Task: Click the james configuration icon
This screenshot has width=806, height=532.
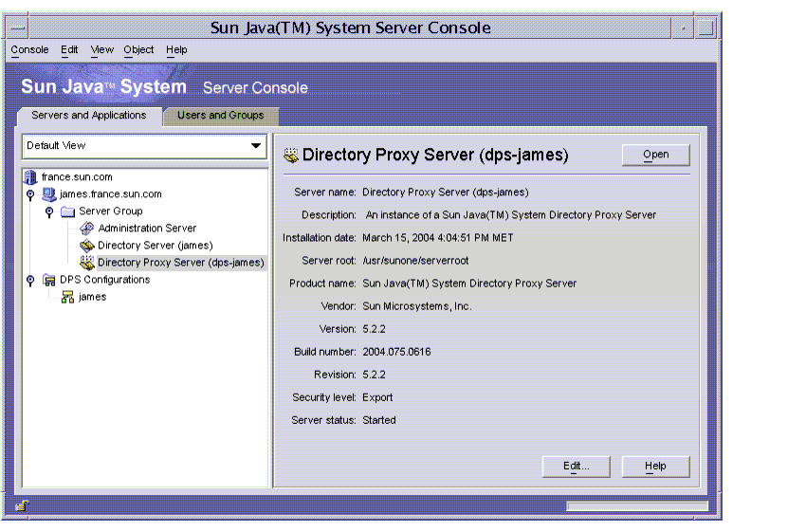Action: [x=68, y=297]
